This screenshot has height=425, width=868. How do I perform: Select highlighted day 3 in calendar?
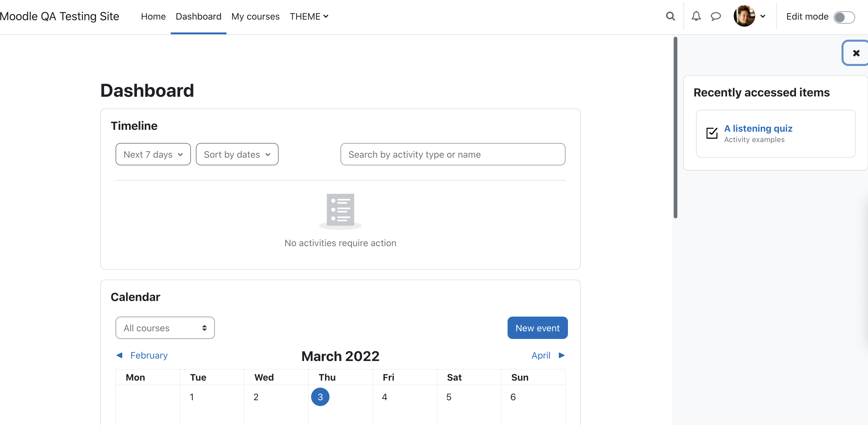320,397
